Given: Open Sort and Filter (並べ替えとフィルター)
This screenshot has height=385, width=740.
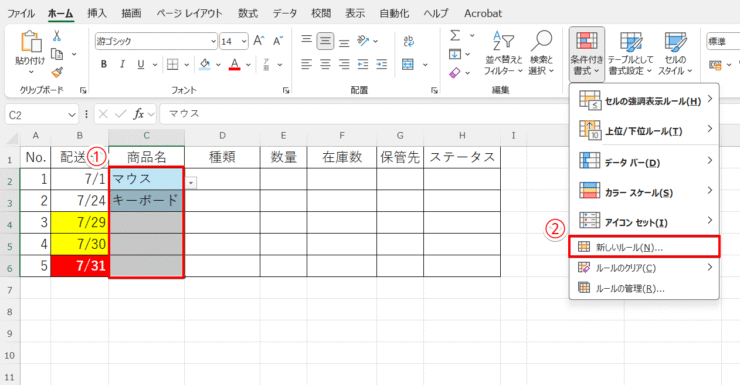Looking at the screenshot, I should pos(504,52).
